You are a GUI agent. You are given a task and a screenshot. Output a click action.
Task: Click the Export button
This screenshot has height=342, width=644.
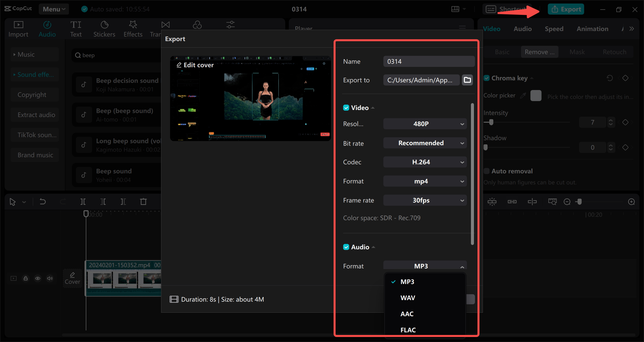[566, 9]
